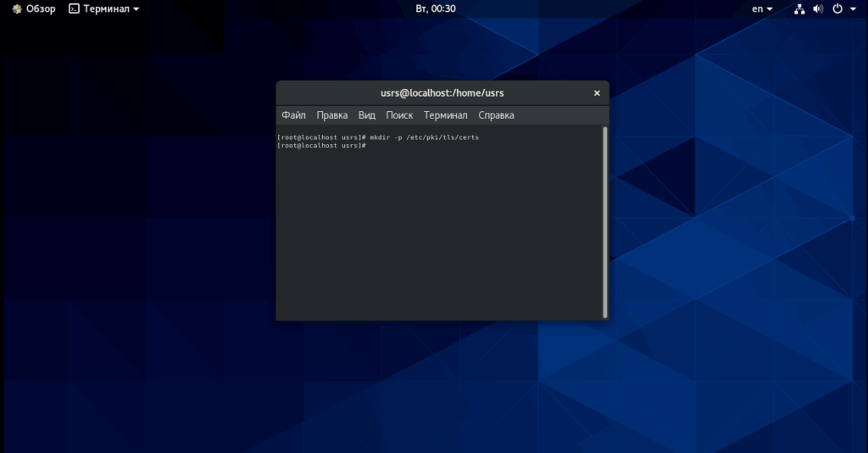This screenshot has width=868, height=453.
Task: Expand the system menu arrow beside the power icon
Action: click(x=853, y=8)
